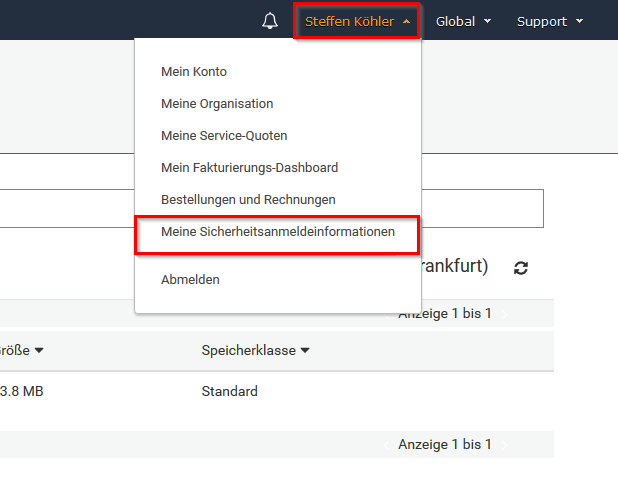The image size is (618, 485).
Task: Click next-page arrow in top pagination
Action: [504, 314]
